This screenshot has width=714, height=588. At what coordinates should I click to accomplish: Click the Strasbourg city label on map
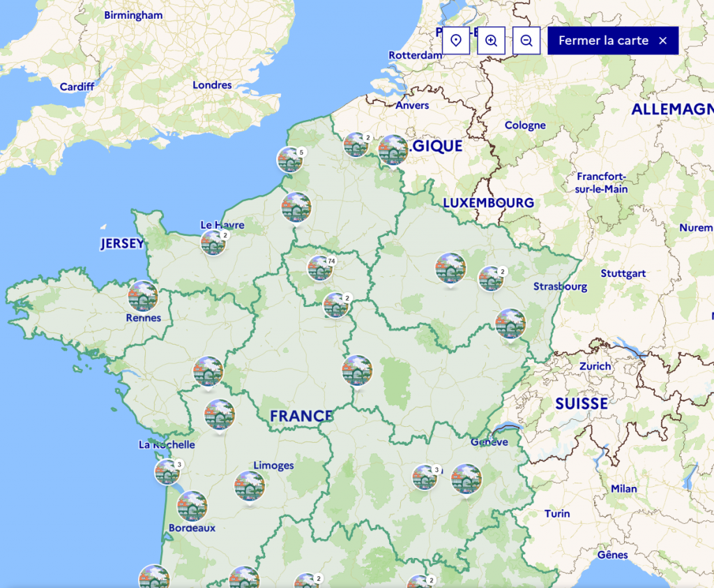(560, 287)
